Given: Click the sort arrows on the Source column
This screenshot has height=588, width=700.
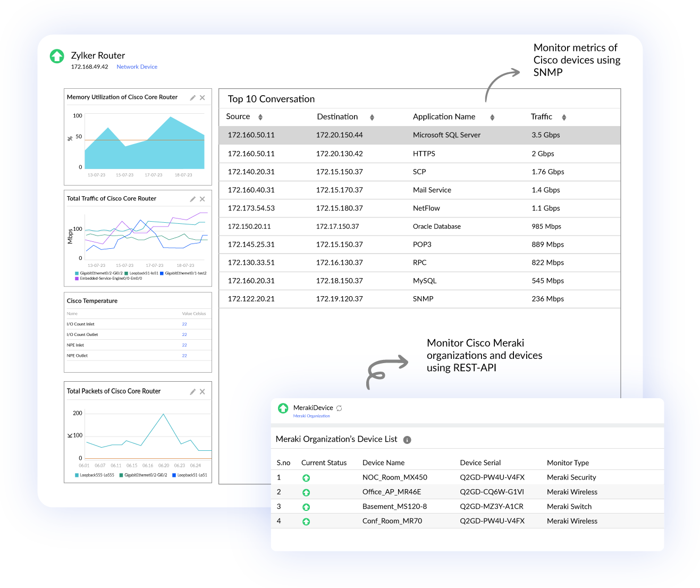Looking at the screenshot, I should (260, 116).
